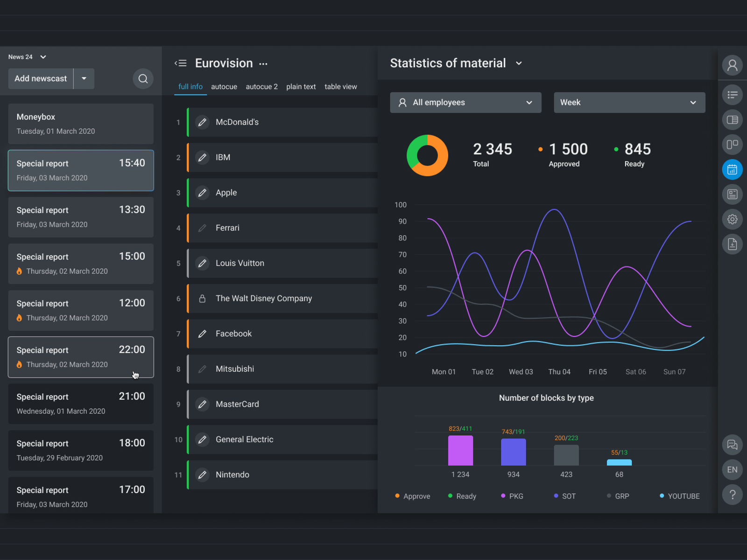Open the blocks layout sidebar icon

pos(732,145)
